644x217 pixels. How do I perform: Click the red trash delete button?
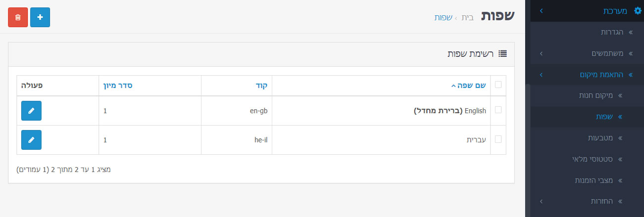(x=18, y=17)
